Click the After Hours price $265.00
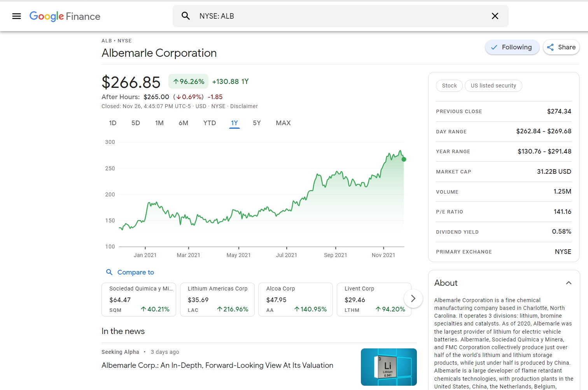 pos(156,97)
